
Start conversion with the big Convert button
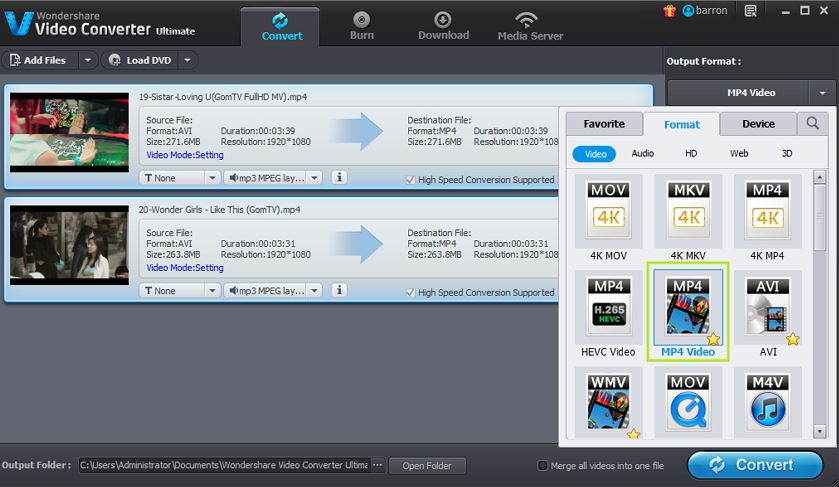click(755, 465)
